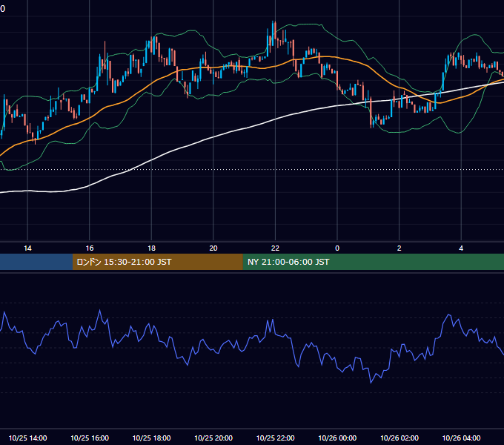The image size is (504, 445).
Task: Click the 20 hour axis label
Action: [x=213, y=248]
